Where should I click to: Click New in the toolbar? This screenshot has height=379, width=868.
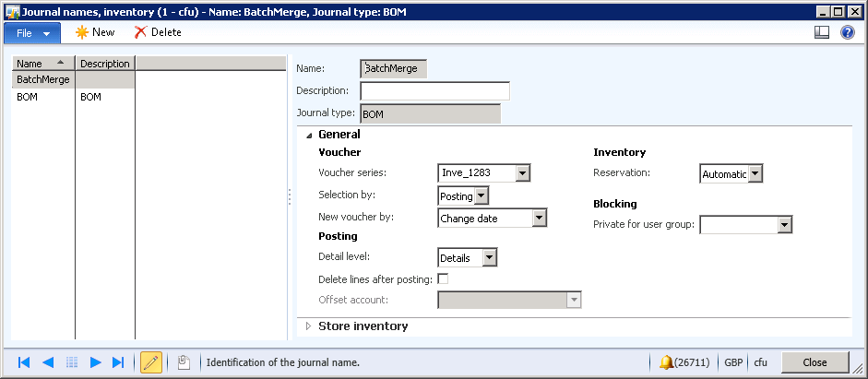pos(95,32)
